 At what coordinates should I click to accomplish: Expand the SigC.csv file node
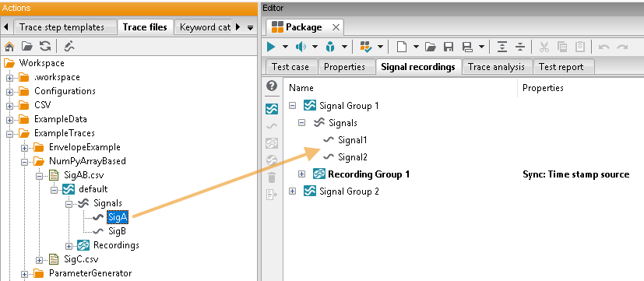coord(40,260)
